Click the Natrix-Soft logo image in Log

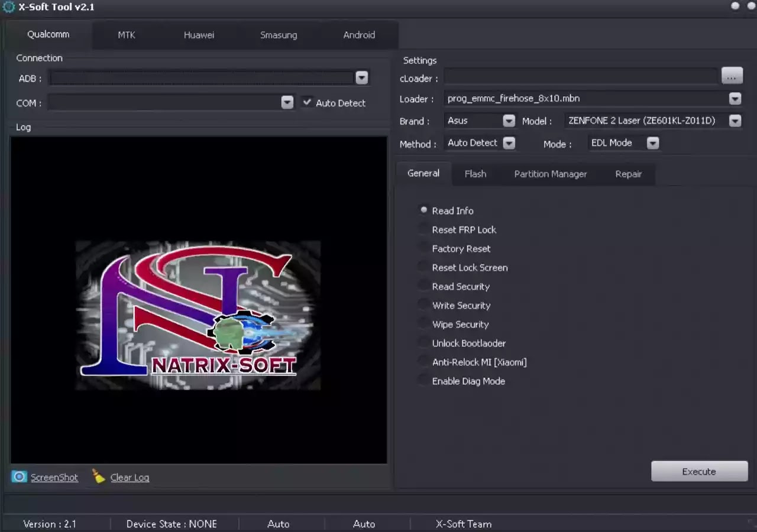[198, 315]
